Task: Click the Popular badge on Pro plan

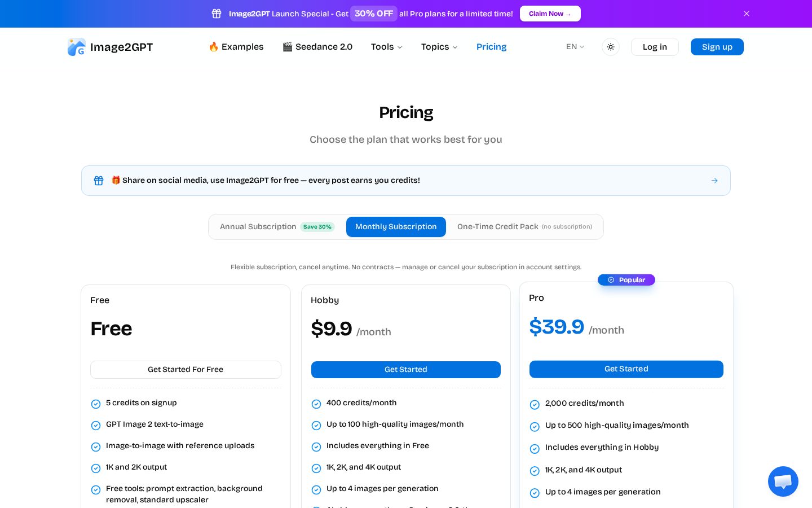Action: (x=626, y=280)
